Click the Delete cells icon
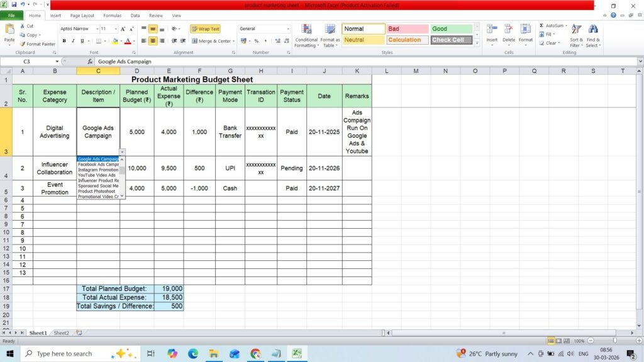Viewport: 644px width, 362px height. point(508,30)
